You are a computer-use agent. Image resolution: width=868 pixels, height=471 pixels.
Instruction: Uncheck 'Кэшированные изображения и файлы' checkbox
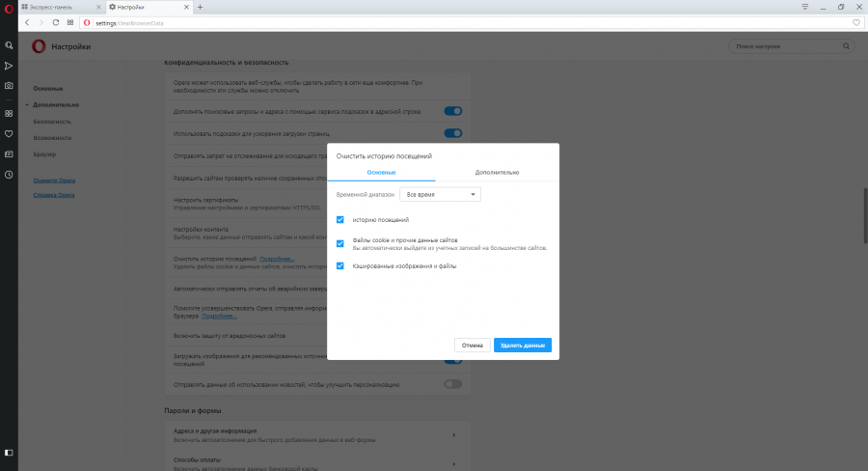click(340, 265)
